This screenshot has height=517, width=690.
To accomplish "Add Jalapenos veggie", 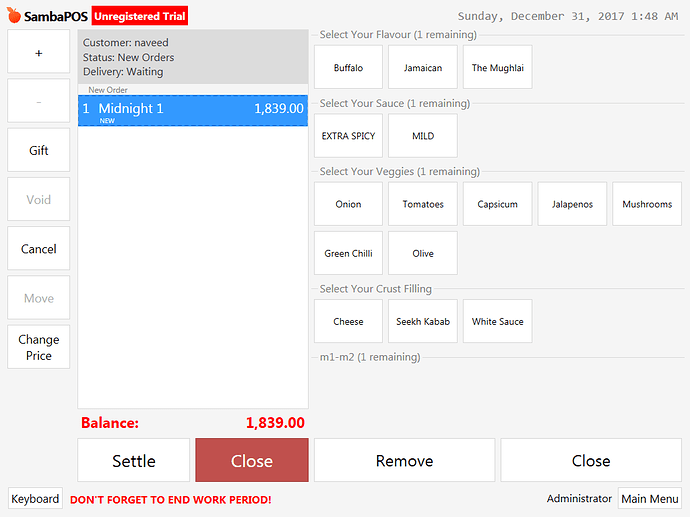I will point(573,204).
